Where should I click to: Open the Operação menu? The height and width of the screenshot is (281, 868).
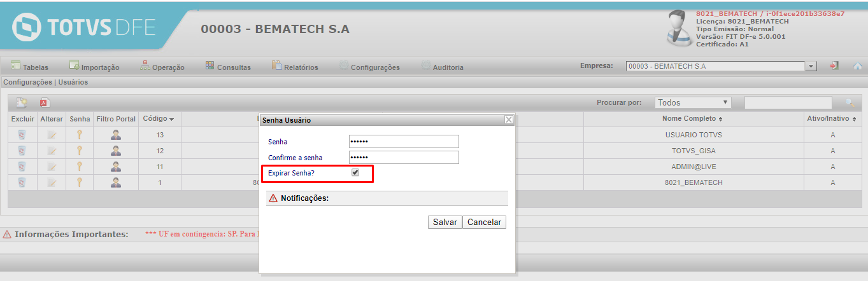162,67
